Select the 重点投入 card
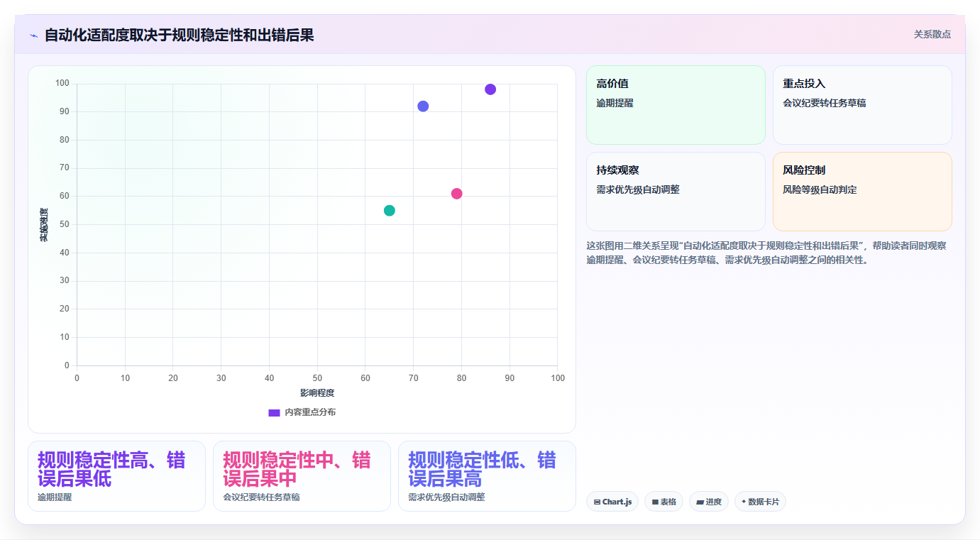 pyautogui.click(x=862, y=105)
